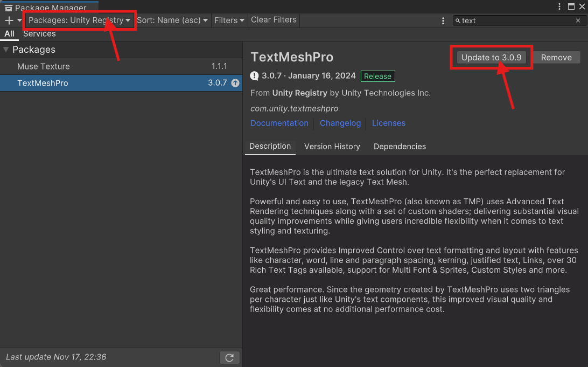Select the TextMeshPro package row
The height and width of the screenshot is (367, 588).
121,83
